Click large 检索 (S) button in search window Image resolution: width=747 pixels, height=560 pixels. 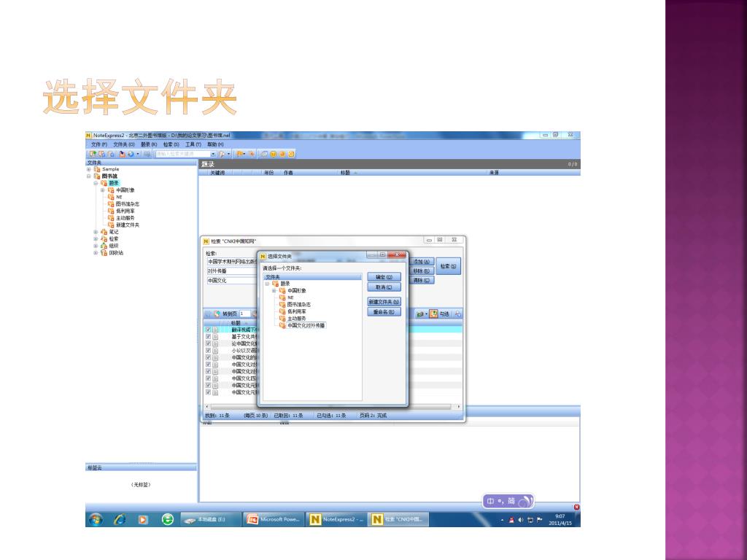coord(449,266)
